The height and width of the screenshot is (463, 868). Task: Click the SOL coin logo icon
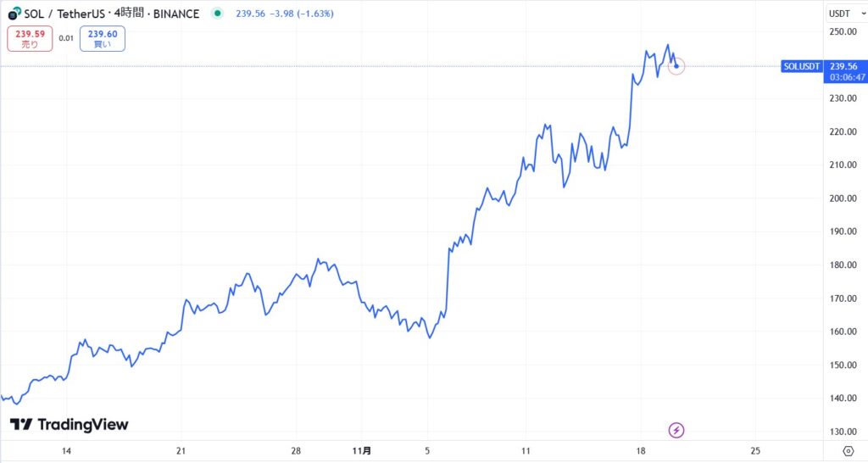14,14
